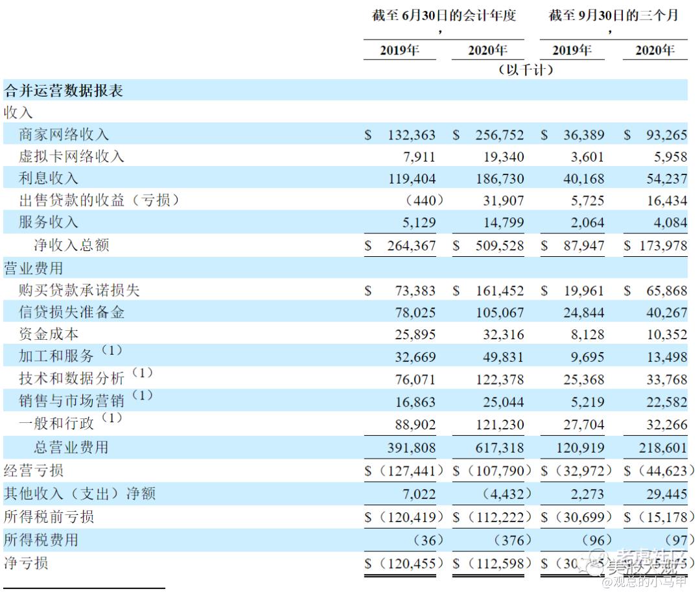Click the total 509,528
Screen dimensions: 700x598
pos(500,246)
